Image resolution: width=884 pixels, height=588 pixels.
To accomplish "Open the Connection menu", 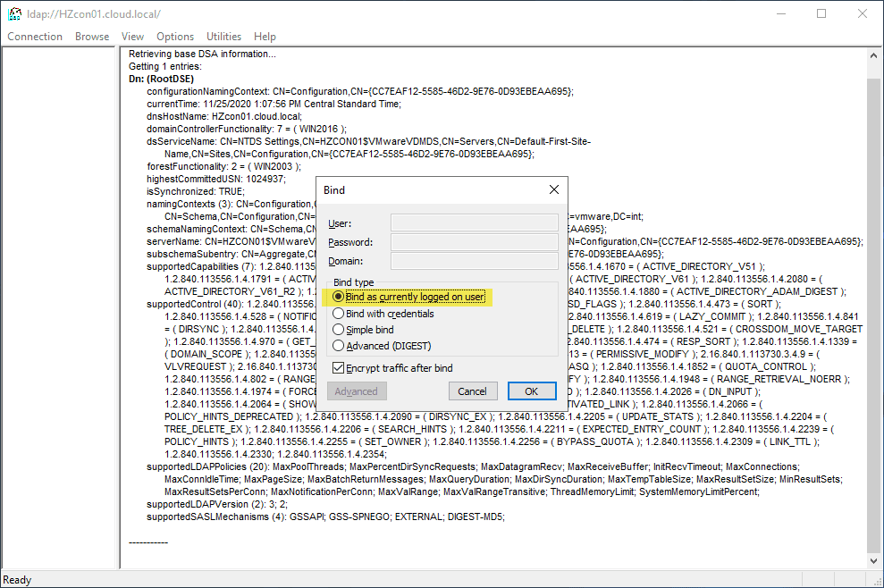I will (x=35, y=36).
